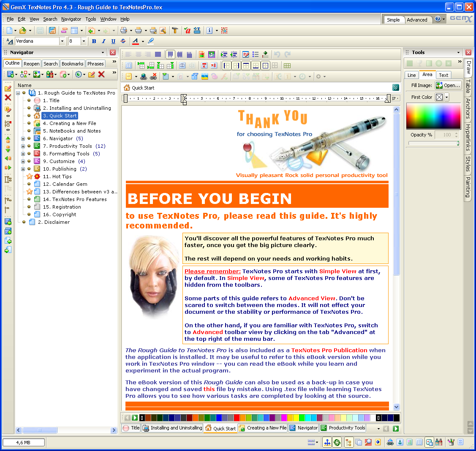Open the Navigator menu
Image resolution: width=476 pixels, height=451 pixels.
click(71, 19)
